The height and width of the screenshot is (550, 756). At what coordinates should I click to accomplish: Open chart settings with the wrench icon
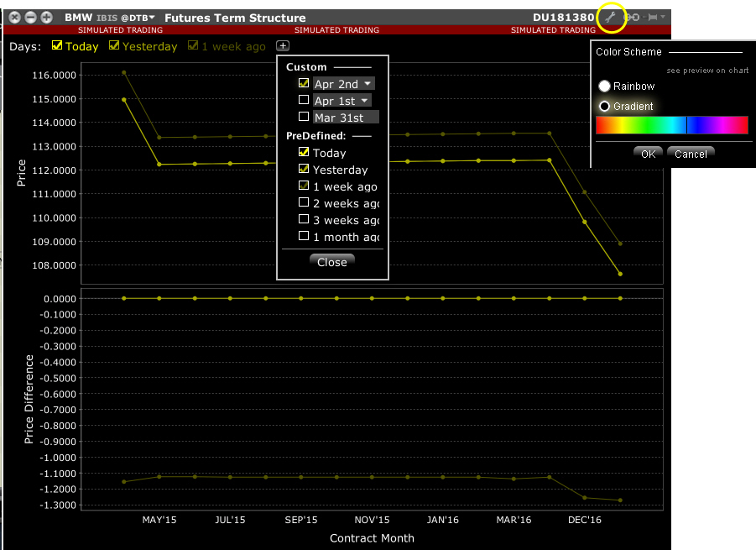(612, 16)
